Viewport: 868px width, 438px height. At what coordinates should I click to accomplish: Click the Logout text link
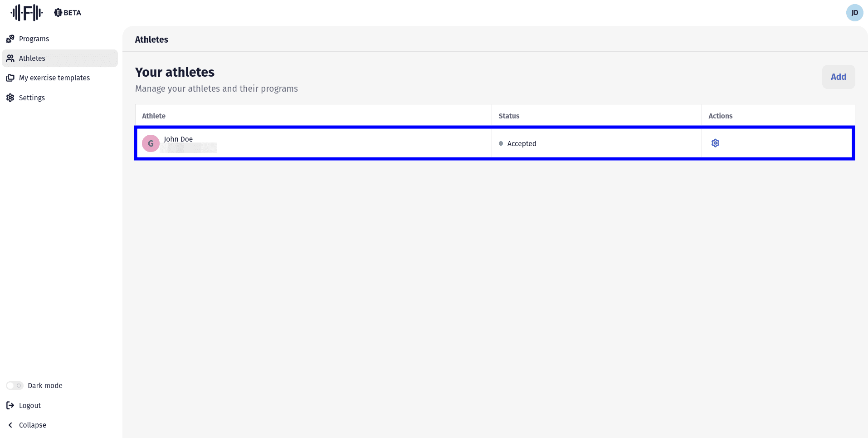(30, 405)
